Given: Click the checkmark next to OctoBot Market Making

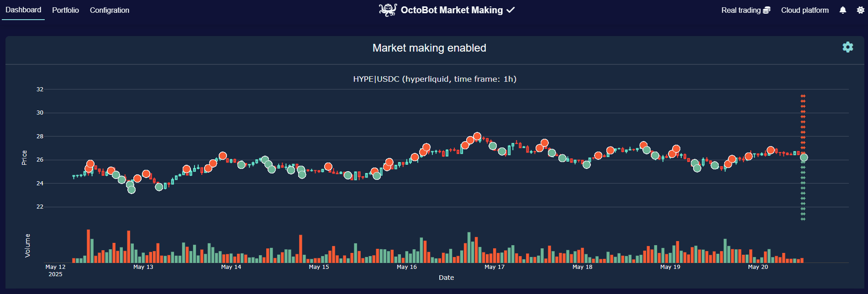Looking at the screenshot, I should pos(511,10).
